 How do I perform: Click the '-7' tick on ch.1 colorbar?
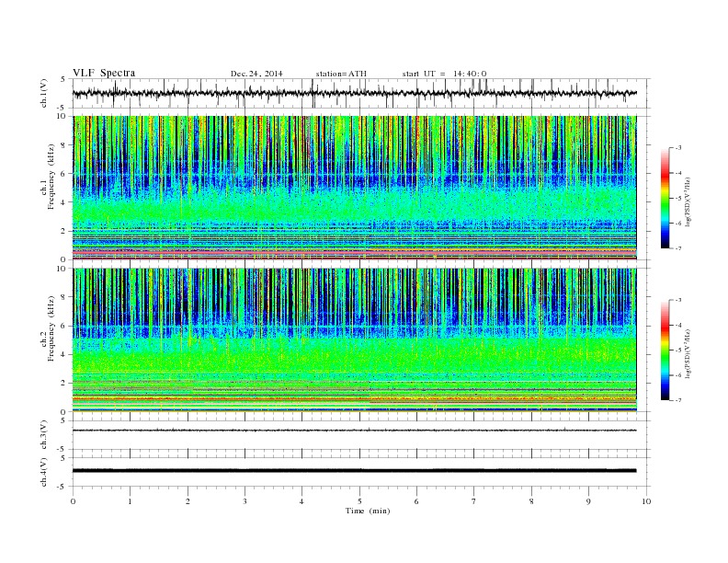(x=677, y=248)
